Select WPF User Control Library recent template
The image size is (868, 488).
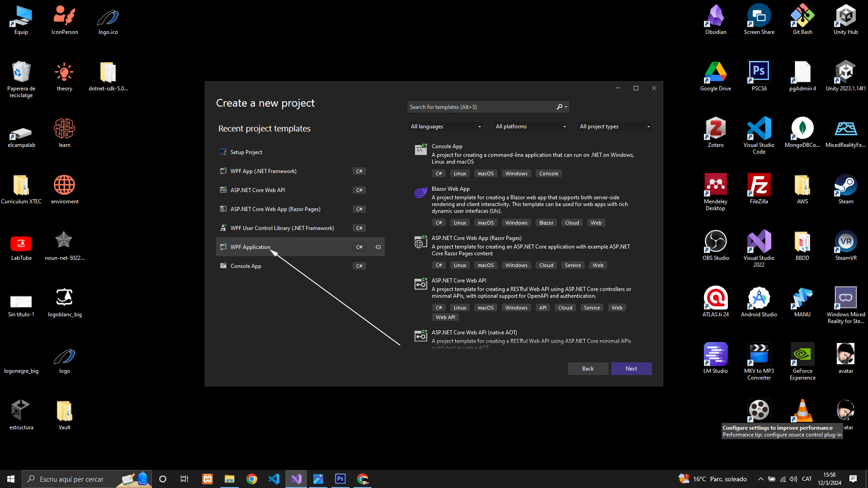tap(282, 228)
